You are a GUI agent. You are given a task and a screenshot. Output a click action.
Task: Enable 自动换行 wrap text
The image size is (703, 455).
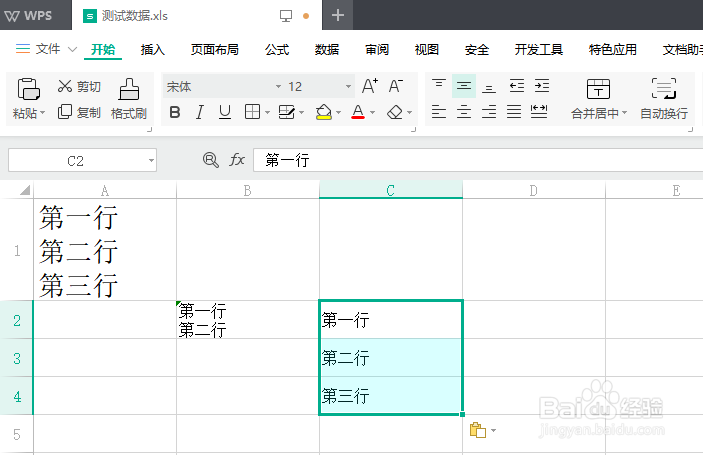pos(664,99)
